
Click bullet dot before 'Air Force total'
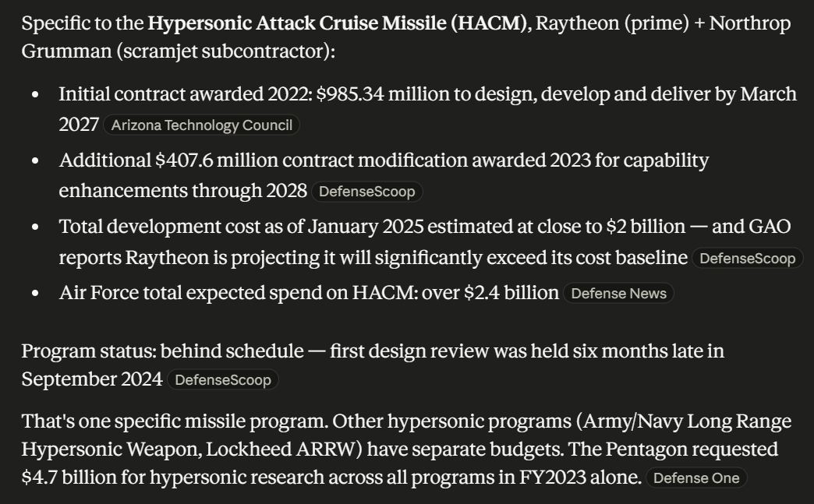click(35, 294)
